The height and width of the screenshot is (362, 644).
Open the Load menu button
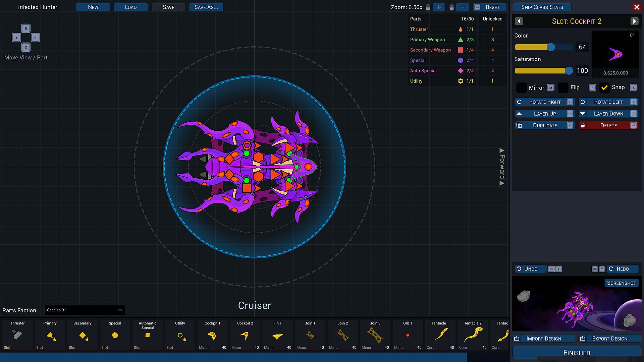130,7
